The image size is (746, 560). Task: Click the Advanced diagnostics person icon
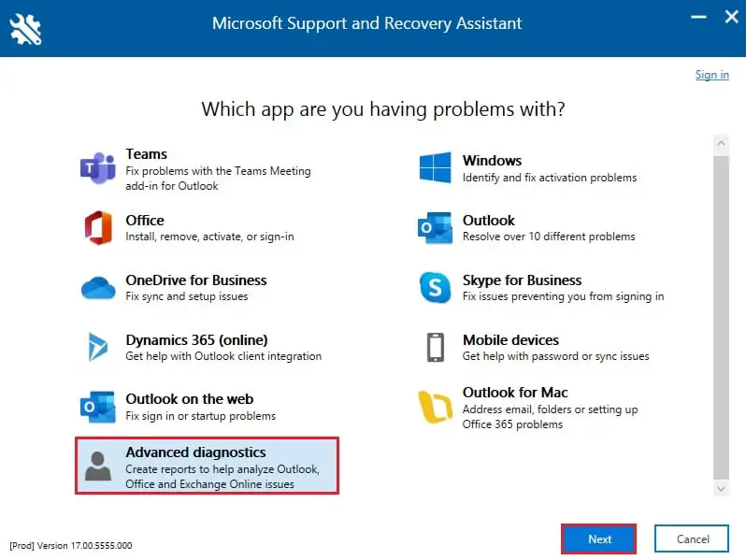(98, 466)
